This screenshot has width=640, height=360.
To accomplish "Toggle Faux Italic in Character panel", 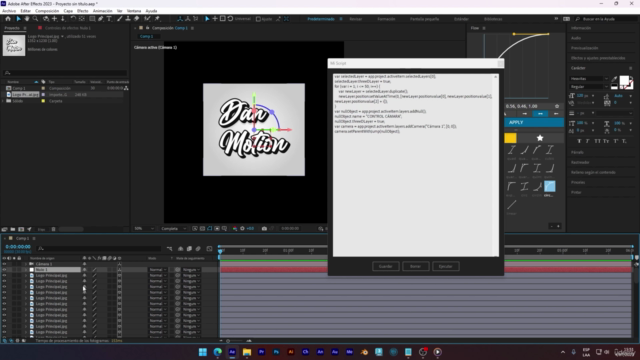I will 588,141.
